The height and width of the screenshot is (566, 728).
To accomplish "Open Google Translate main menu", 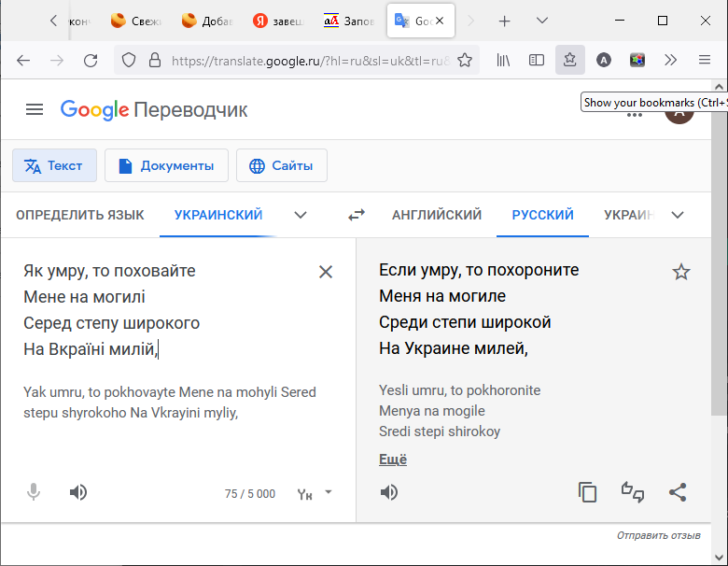I will [35, 109].
